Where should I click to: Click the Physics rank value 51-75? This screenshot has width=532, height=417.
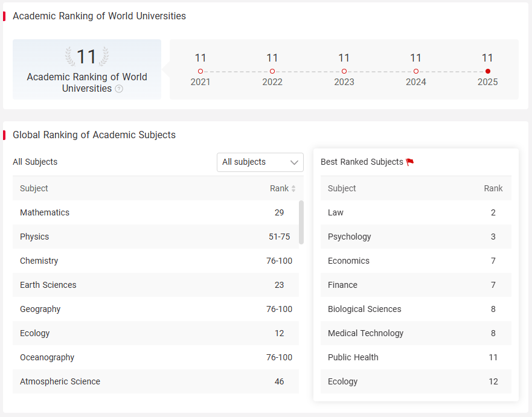tap(279, 237)
